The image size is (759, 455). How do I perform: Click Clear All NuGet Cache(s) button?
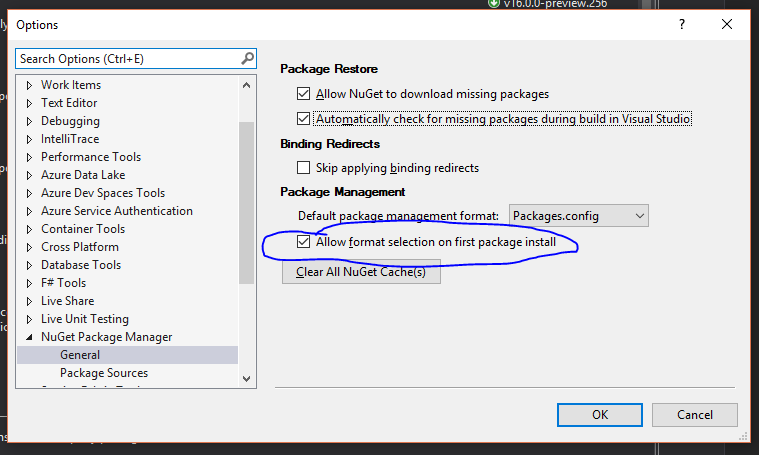pyautogui.click(x=361, y=272)
